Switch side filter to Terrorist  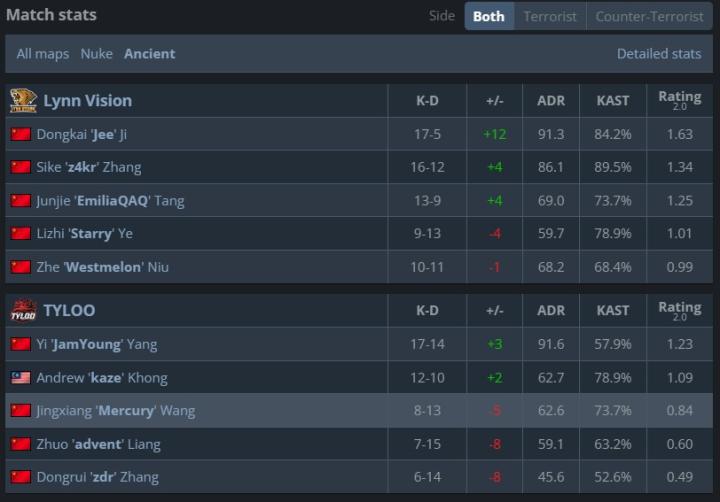tap(550, 16)
